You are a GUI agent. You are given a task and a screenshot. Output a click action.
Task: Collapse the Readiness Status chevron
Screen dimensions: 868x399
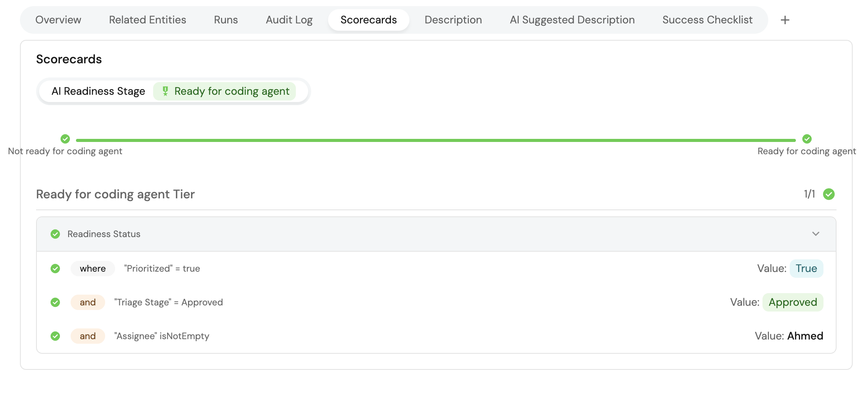[815, 234]
